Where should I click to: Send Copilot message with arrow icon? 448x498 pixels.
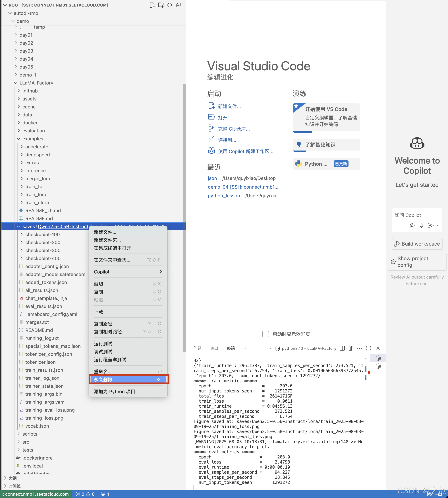(431, 226)
